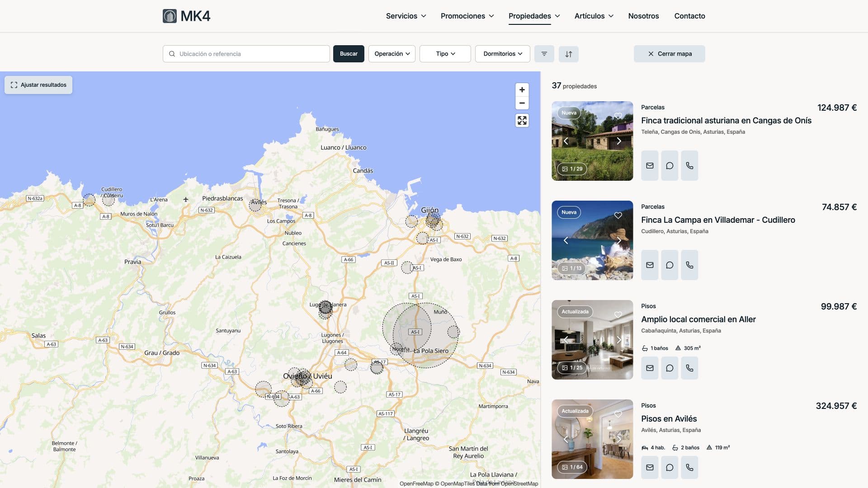The image size is (868, 488).
Task: Expand the Dormitorios filter dropdown
Action: click(502, 54)
